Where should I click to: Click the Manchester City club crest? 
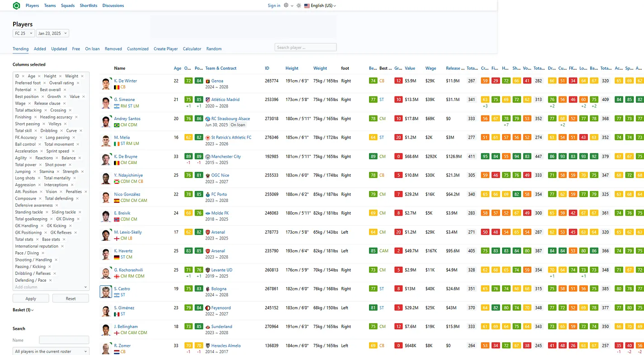pyautogui.click(x=208, y=157)
